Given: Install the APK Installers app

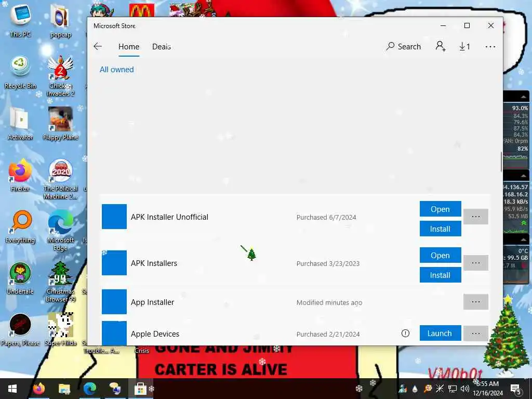Looking at the screenshot, I should tap(440, 275).
